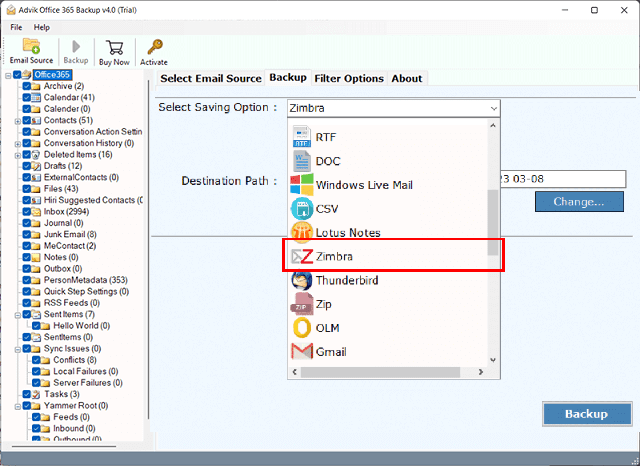Select Thunderbird from the saving options
This screenshot has height=466, width=640.
click(388, 280)
